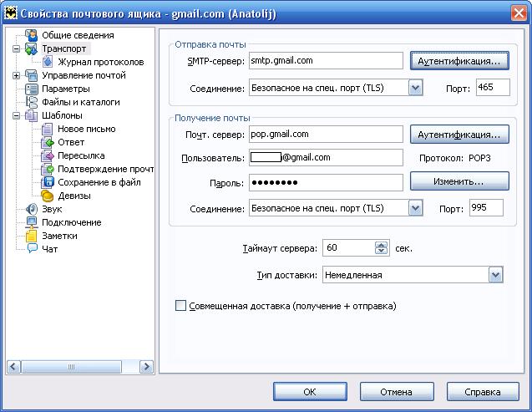Select Сохранение в файл item
The image size is (532, 412).
click(x=99, y=182)
